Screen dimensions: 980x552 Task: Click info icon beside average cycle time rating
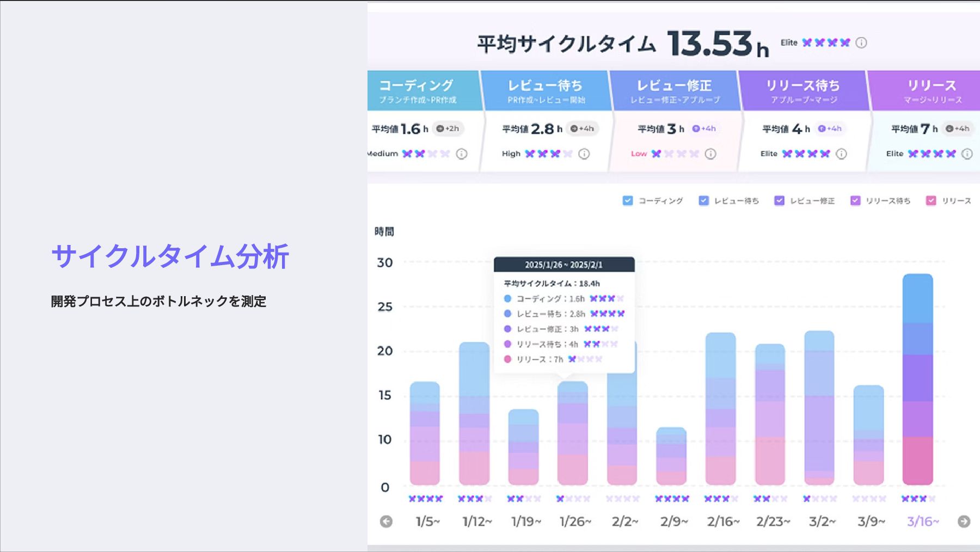point(861,42)
